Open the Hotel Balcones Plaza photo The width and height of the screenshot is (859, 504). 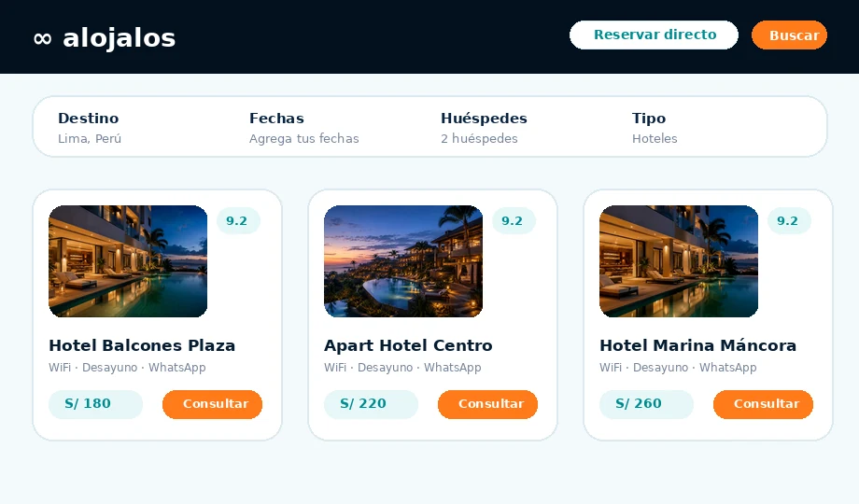point(128,261)
